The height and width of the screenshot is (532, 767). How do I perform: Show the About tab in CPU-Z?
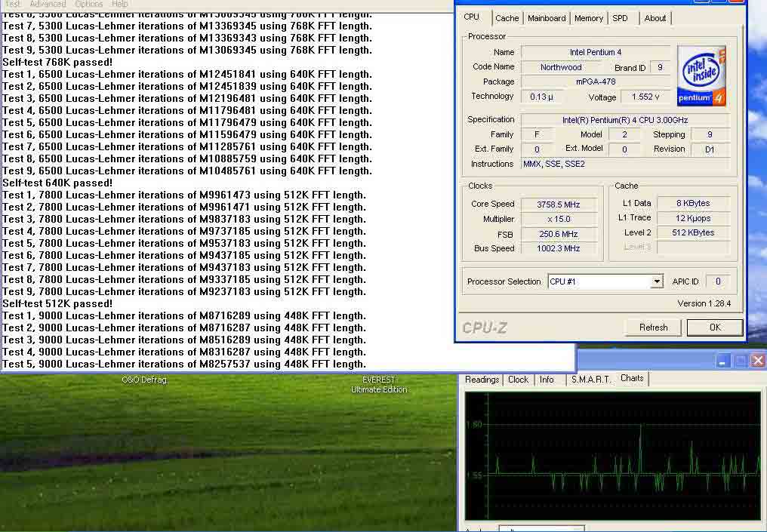point(655,18)
